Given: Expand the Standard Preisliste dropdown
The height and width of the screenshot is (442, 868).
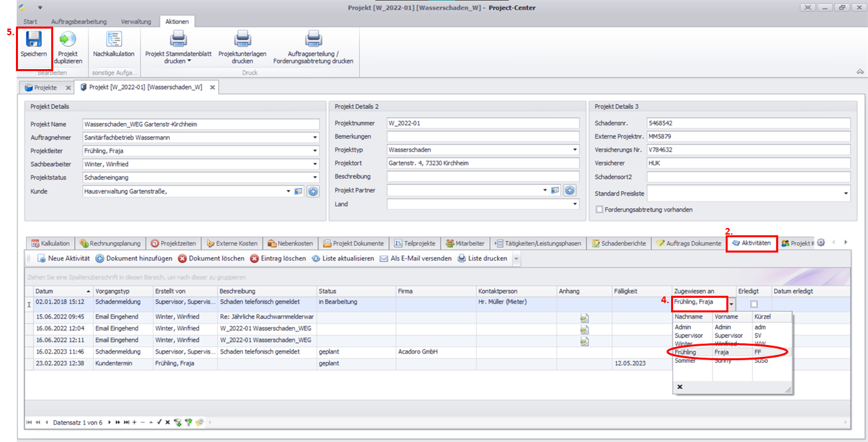Looking at the screenshot, I should pyautogui.click(x=845, y=194).
